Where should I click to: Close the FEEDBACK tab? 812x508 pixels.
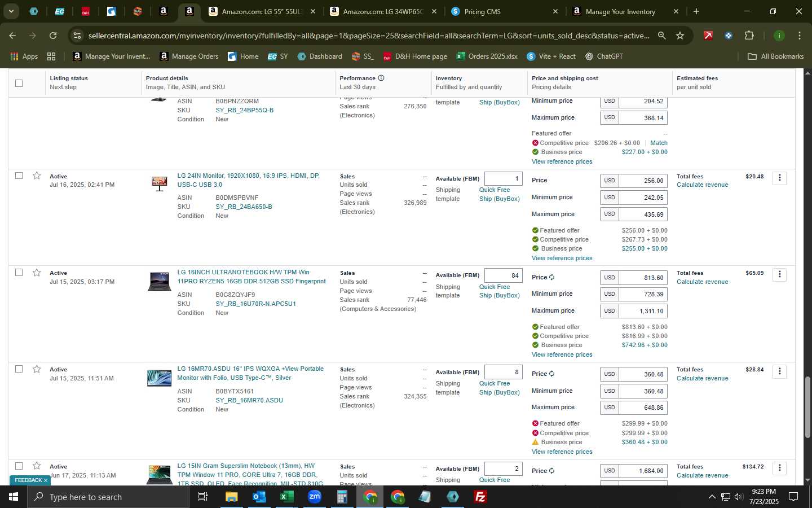pyautogui.click(x=46, y=480)
